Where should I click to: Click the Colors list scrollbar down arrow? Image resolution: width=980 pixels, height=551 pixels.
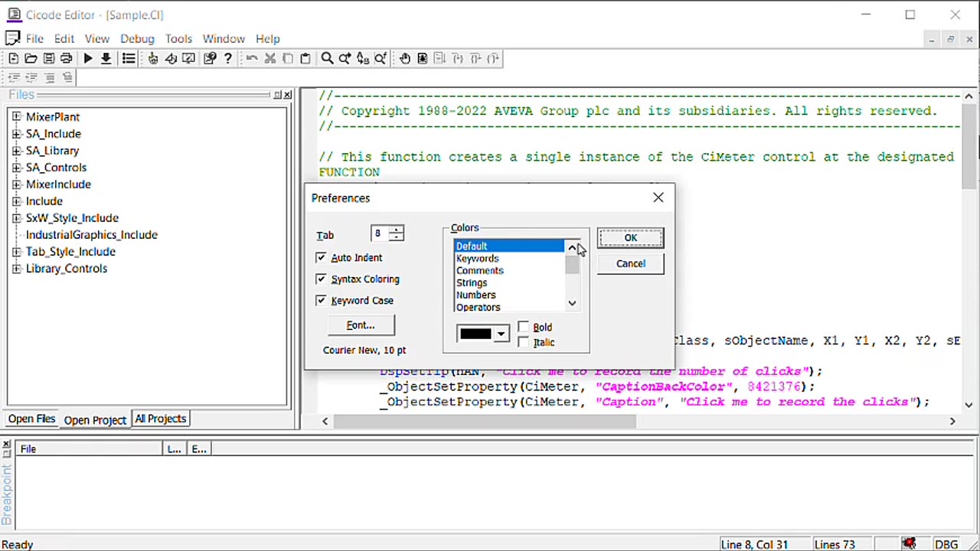click(572, 304)
